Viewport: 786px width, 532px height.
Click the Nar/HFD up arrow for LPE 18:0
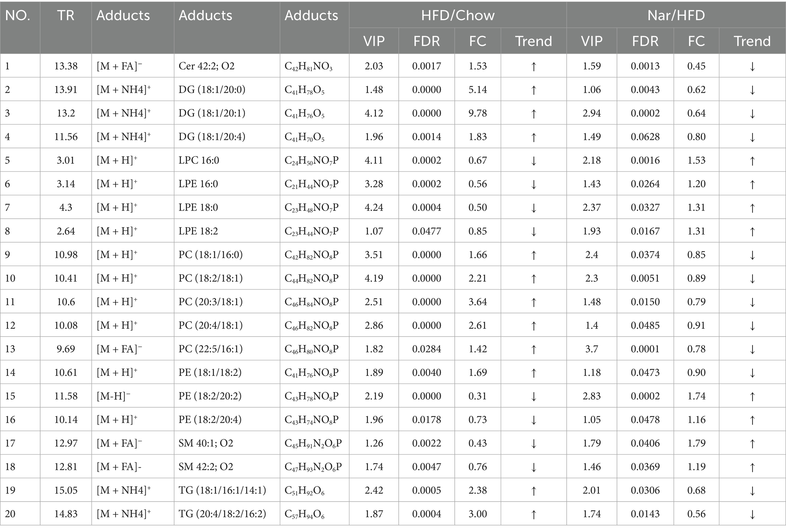752,208
